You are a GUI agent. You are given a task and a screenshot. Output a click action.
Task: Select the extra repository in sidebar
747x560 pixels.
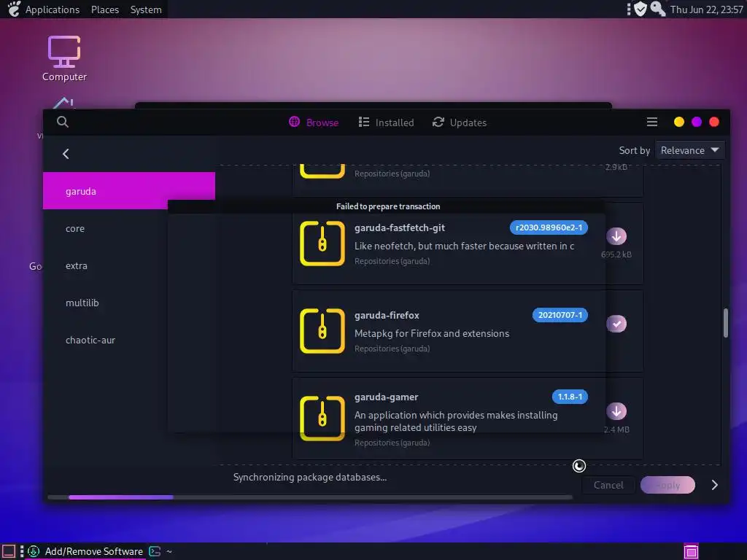pos(129,265)
